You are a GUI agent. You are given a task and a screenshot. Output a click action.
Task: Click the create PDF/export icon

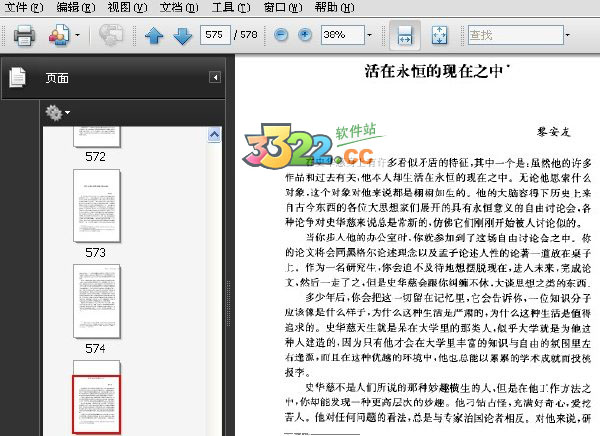point(58,36)
